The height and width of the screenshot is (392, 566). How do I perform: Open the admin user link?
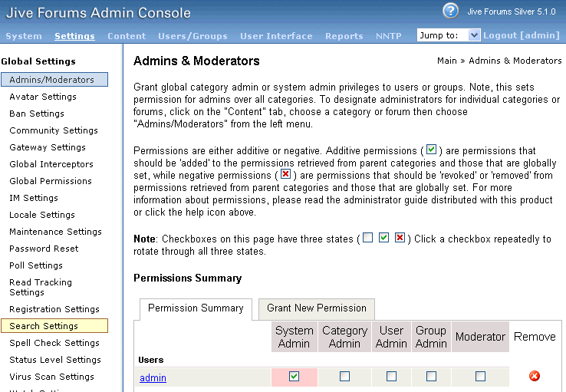pyautogui.click(x=153, y=378)
